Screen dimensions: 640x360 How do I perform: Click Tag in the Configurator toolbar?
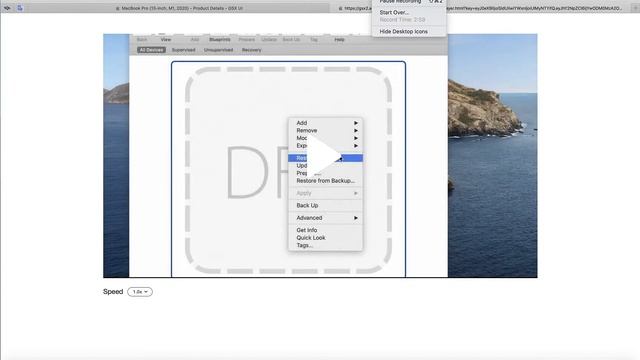[x=314, y=40]
